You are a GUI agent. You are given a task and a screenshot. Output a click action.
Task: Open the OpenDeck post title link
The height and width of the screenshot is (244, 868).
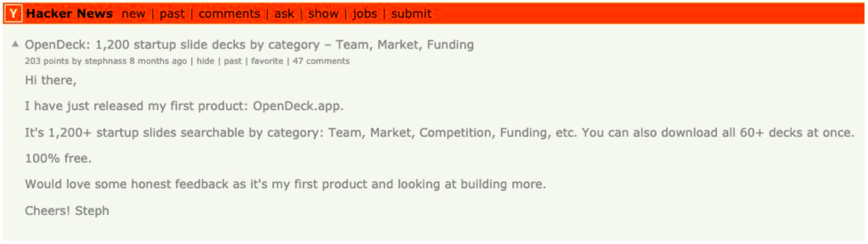[x=249, y=45]
